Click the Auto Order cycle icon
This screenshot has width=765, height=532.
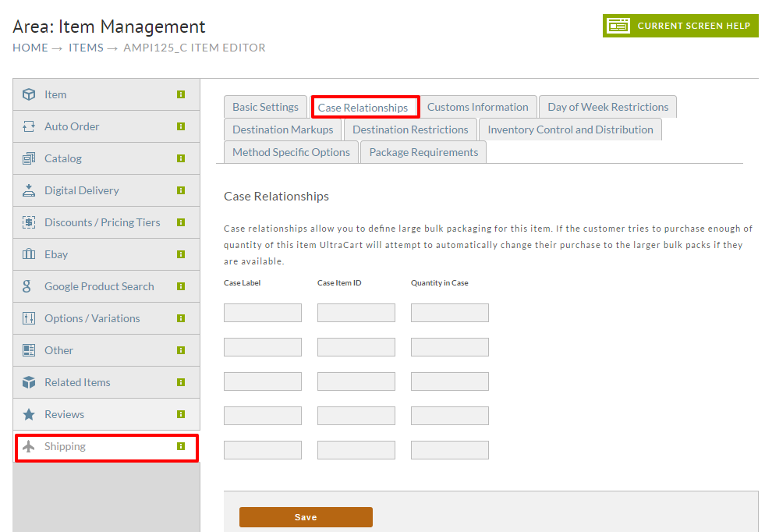click(x=29, y=126)
